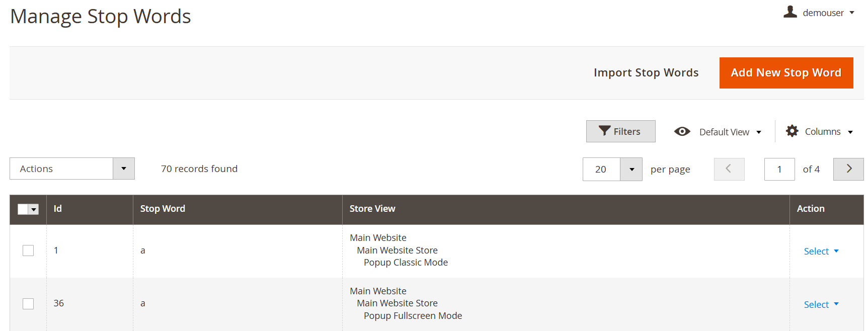Sort table by Stop Word column header

click(163, 209)
